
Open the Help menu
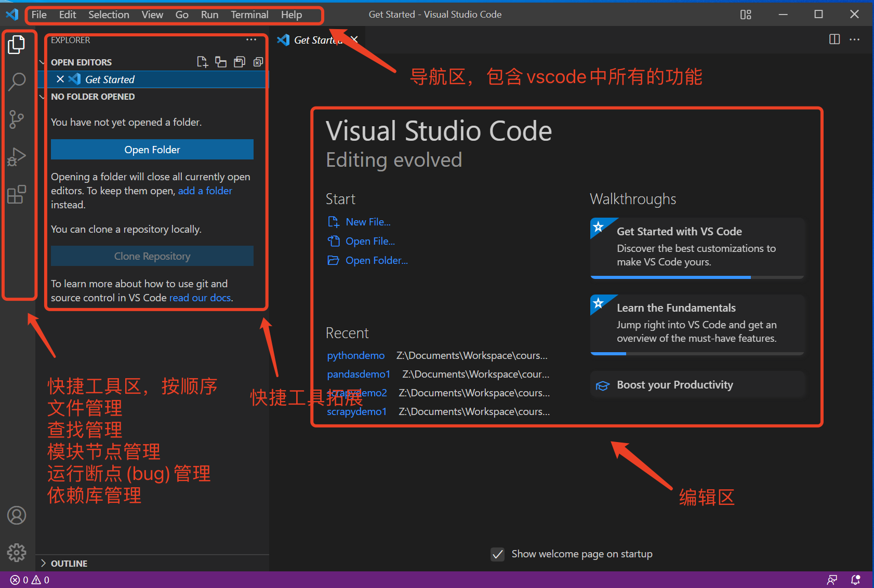292,15
